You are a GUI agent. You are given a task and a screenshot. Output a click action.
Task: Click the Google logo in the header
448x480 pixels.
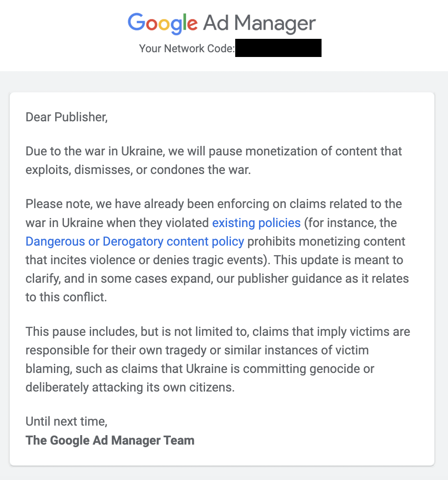162,23
